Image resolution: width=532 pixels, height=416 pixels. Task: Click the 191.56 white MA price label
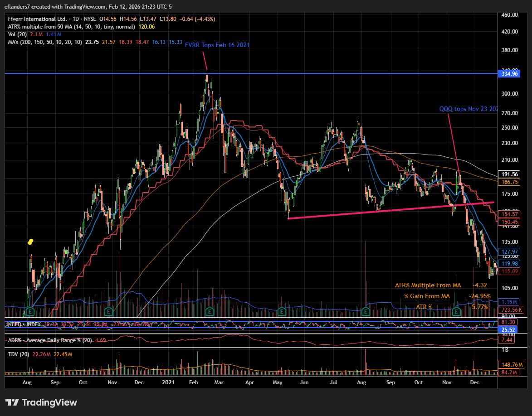[x=508, y=174]
